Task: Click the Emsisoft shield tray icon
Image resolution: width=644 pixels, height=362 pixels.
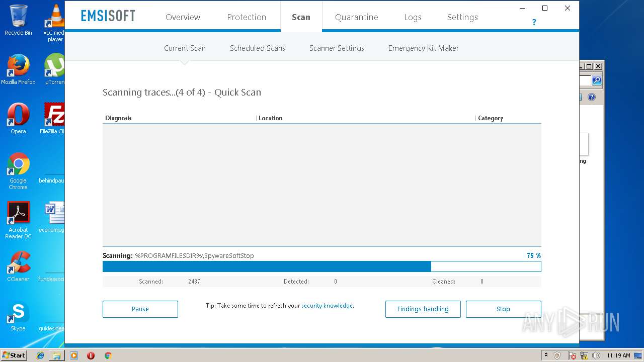Action: tap(557, 355)
